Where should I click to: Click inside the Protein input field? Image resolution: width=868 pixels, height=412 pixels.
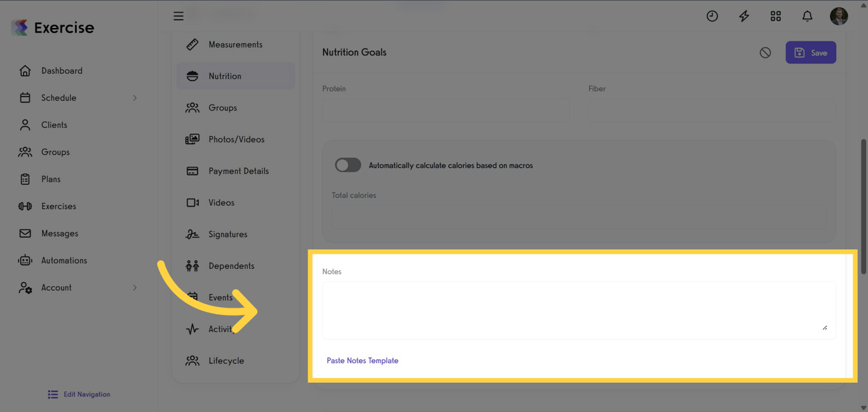(445, 110)
